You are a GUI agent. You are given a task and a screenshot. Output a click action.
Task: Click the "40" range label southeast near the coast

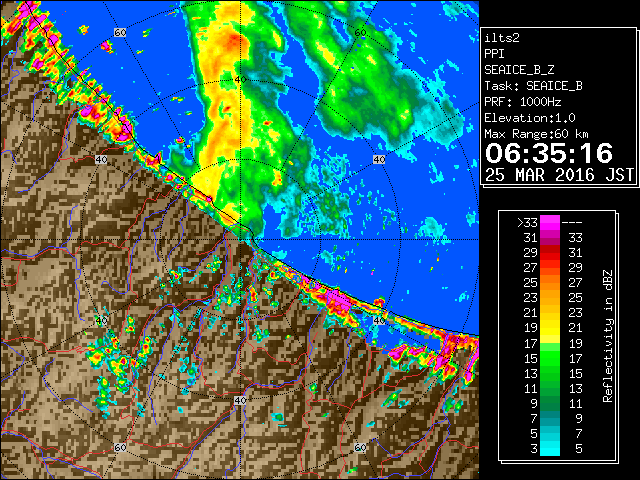(379, 320)
